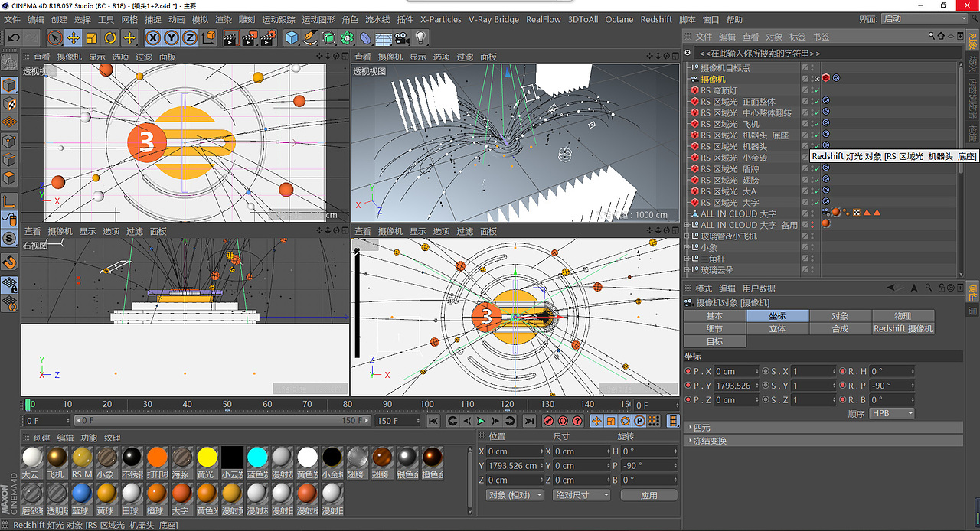Open the Redshift menu

[x=656, y=19]
